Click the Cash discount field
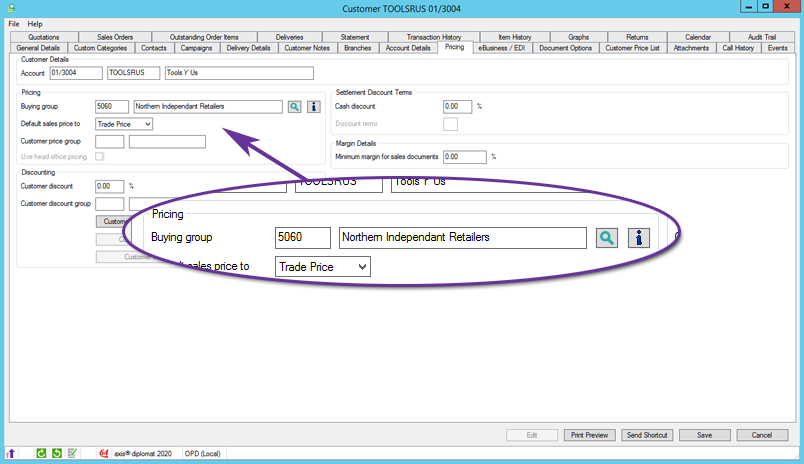The height and width of the screenshot is (464, 804). [x=457, y=107]
